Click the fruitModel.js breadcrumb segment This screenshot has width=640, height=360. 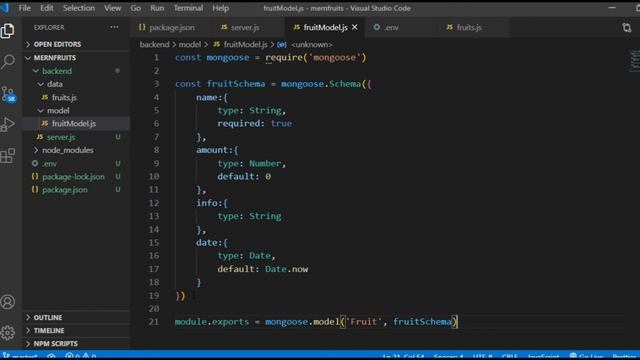(245, 44)
